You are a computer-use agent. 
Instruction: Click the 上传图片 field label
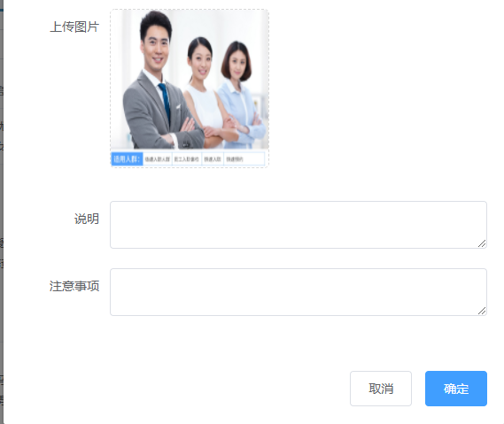tap(74, 27)
